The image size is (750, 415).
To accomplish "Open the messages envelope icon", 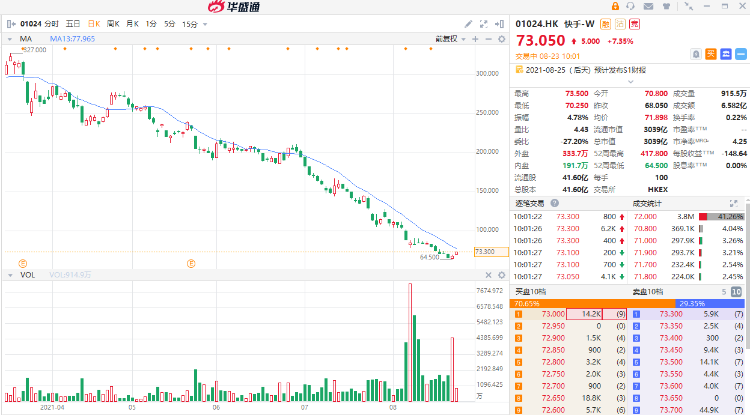I will coord(648,6).
